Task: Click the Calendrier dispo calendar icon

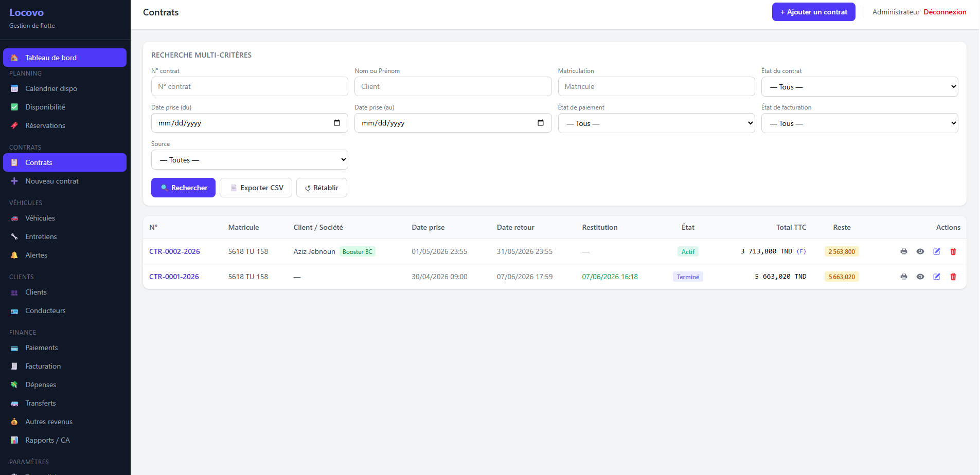Action: [x=14, y=88]
